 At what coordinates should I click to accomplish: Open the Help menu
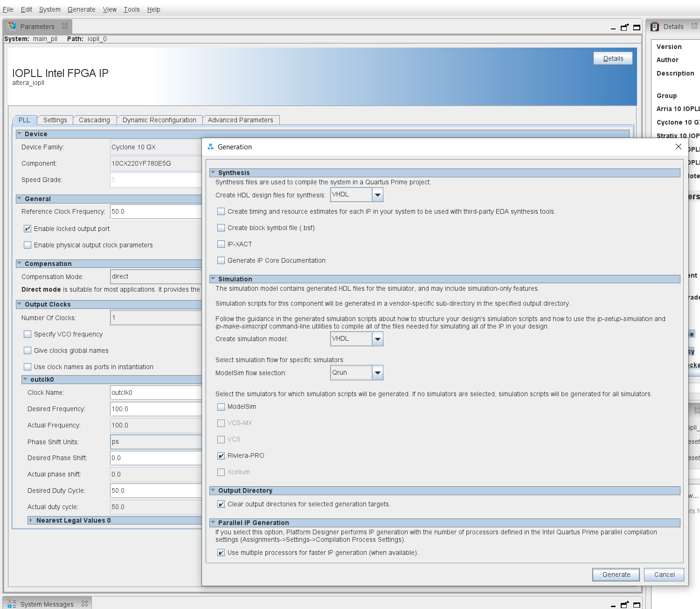(154, 9)
